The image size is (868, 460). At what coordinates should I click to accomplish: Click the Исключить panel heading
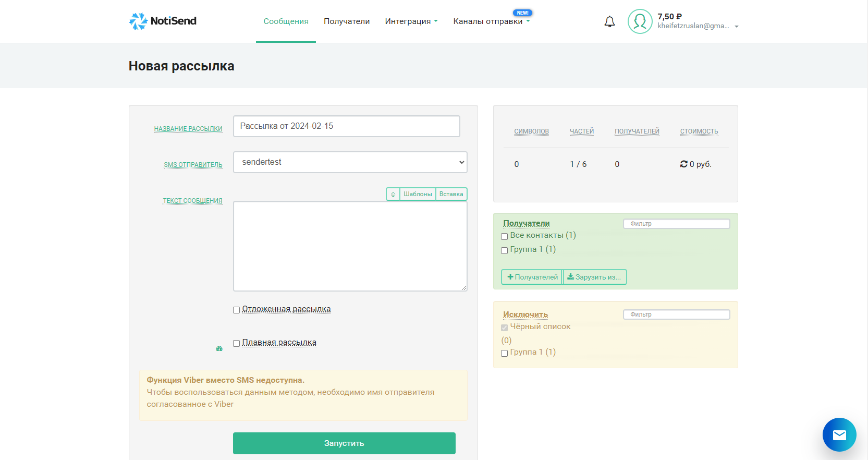click(525, 314)
